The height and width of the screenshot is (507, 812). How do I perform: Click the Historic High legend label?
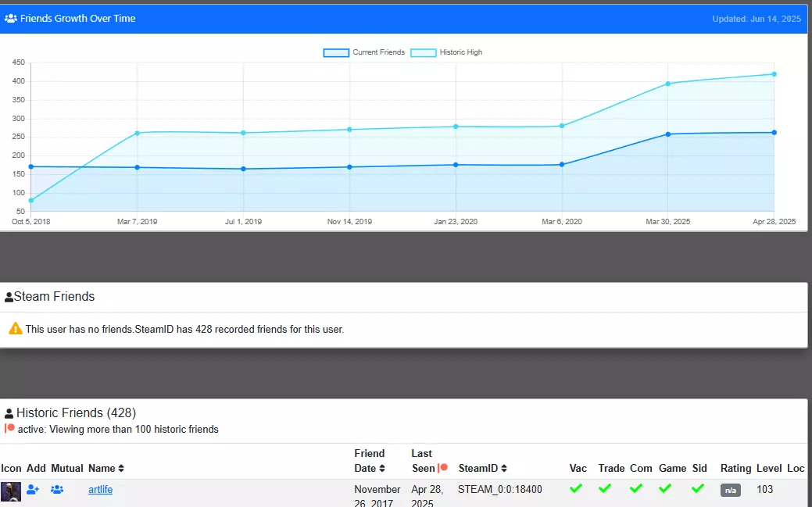coord(461,52)
